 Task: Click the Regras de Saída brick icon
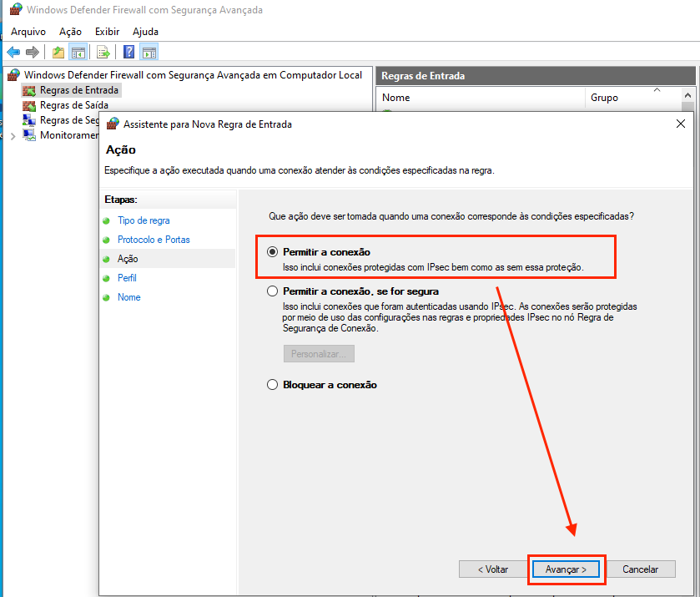click(29, 105)
